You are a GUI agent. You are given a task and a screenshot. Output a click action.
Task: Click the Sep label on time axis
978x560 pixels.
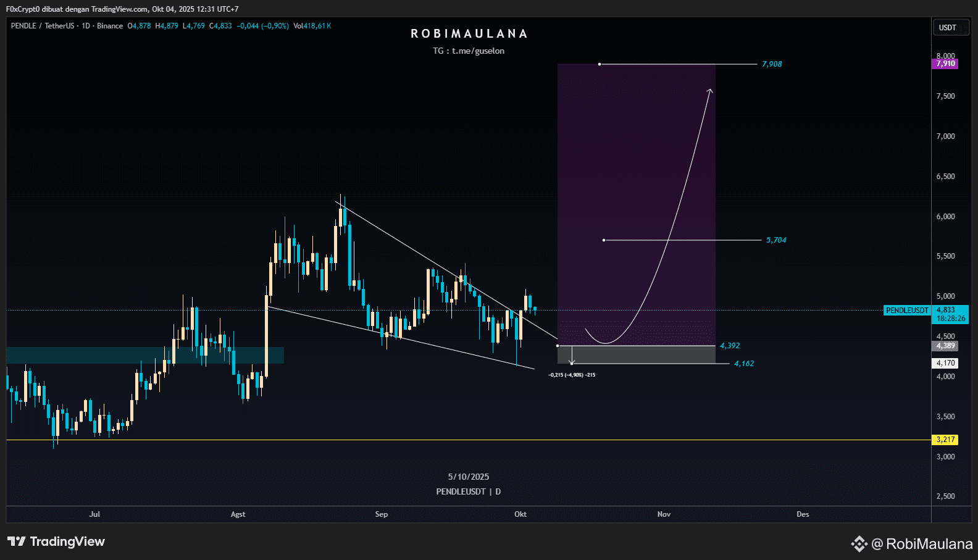pos(382,514)
